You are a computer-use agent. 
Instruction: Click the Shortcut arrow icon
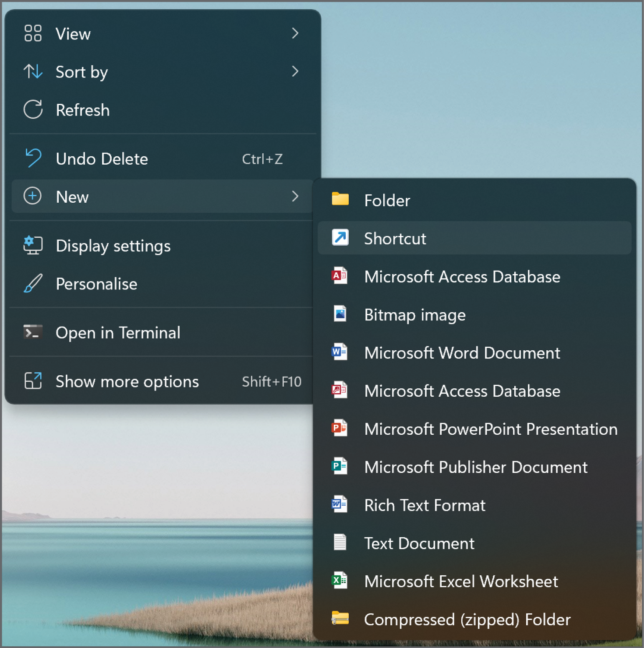(340, 237)
